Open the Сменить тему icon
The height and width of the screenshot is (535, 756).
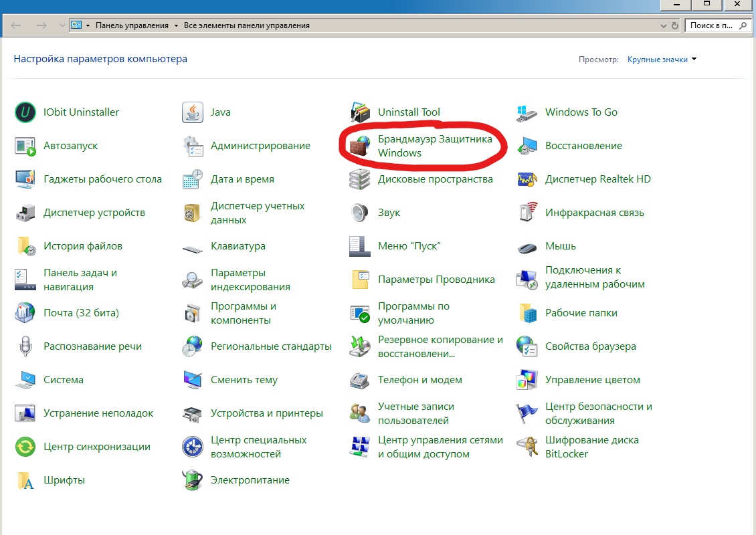click(193, 380)
